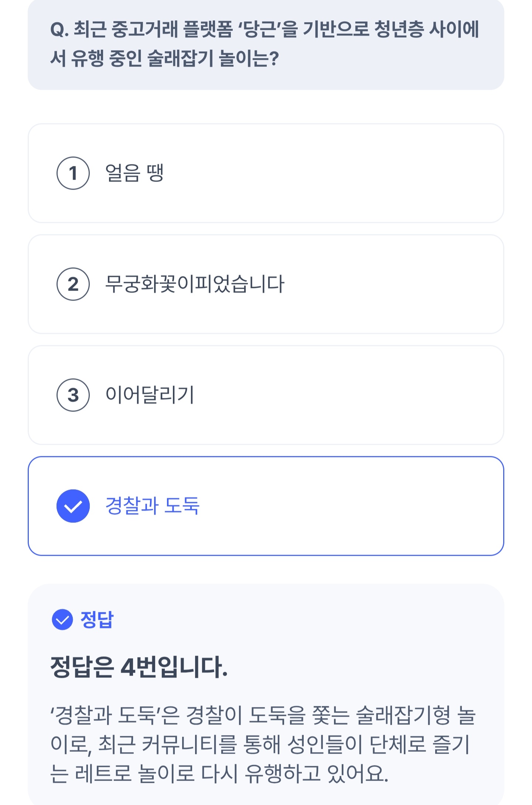Click empty space in option 2 card
532x805 pixels.
[388, 284]
